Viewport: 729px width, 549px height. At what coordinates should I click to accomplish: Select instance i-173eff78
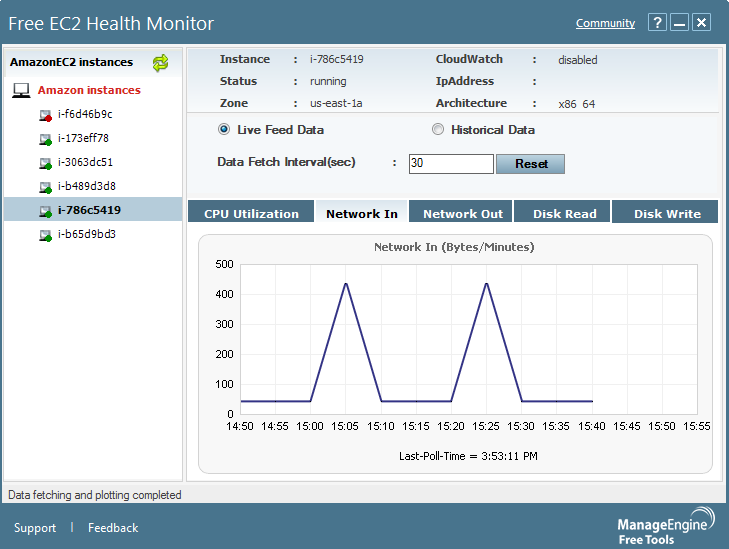[83, 139]
